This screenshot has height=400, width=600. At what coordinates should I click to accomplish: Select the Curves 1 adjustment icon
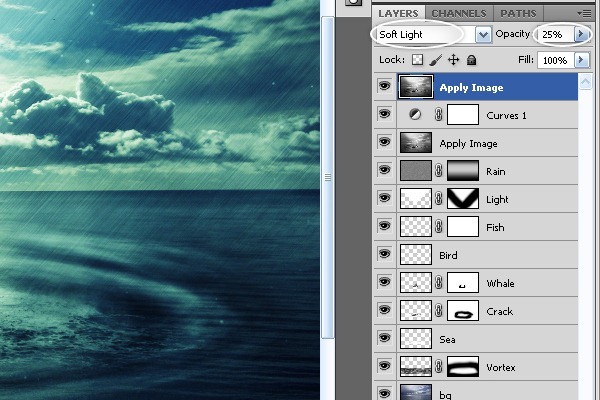(x=414, y=116)
